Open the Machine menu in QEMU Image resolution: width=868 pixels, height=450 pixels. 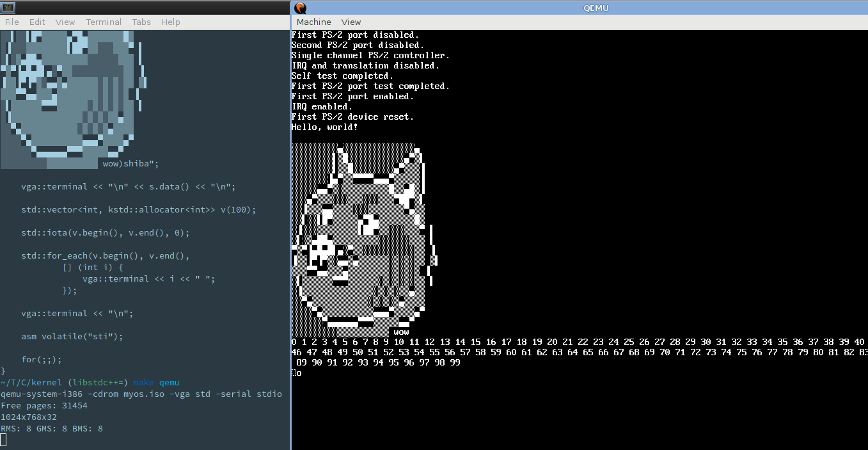314,22
